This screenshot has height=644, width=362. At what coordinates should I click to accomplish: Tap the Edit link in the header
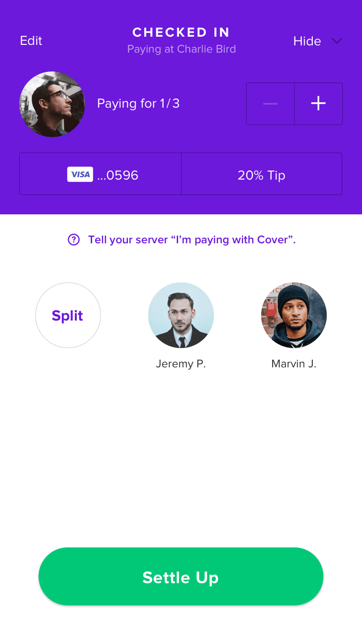[x=31, y=41]
